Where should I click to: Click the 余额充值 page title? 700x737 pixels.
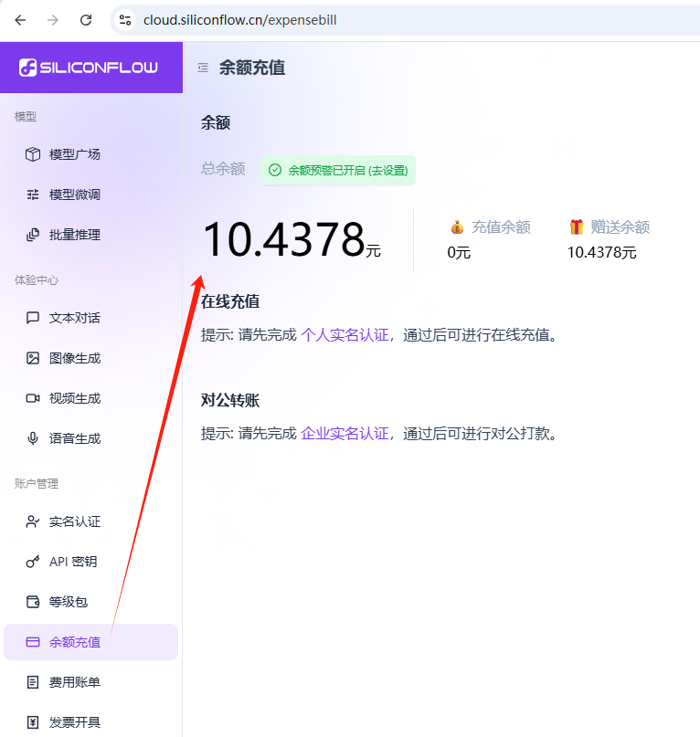point(252,68)
